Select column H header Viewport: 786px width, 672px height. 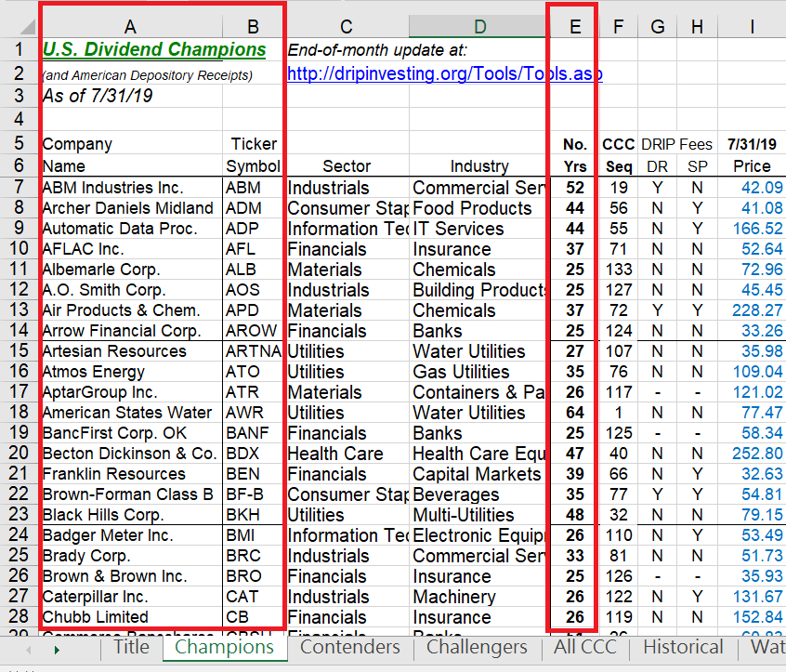(698, 27)
